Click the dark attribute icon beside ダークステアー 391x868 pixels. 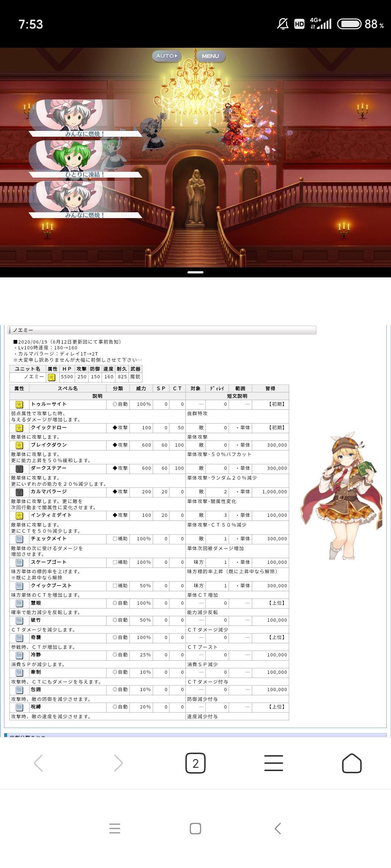19,469
